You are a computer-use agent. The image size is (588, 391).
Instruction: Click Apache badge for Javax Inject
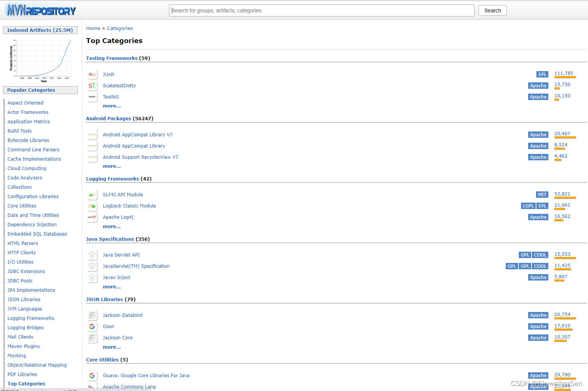pyautogui.click(x=538, y=278)
